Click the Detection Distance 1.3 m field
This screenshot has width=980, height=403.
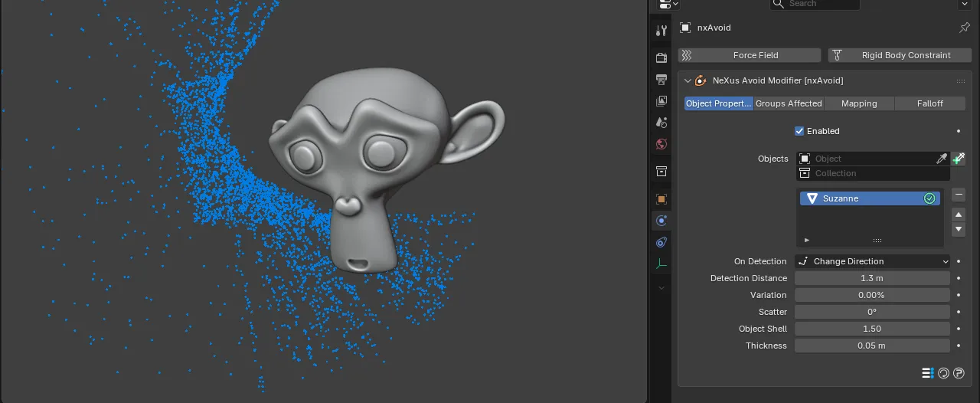[x=872, y=278]
